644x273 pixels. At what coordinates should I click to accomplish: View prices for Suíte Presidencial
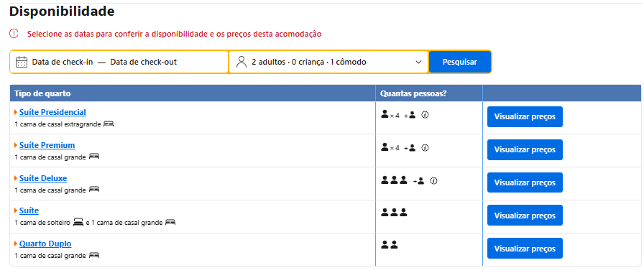click(x=525, y=116)
